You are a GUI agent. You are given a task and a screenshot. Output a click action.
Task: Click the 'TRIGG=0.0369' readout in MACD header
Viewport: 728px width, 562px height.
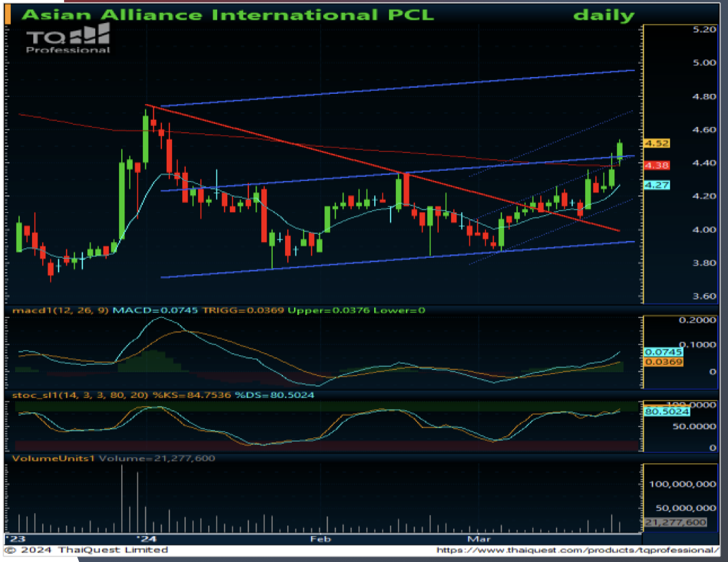click(x=243, y=310)
